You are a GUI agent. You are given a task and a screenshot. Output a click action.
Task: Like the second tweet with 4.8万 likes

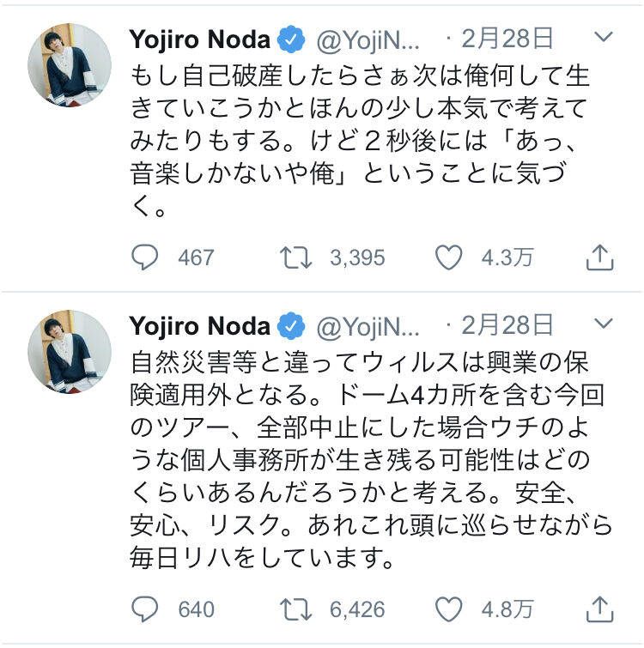coord(449,609)
